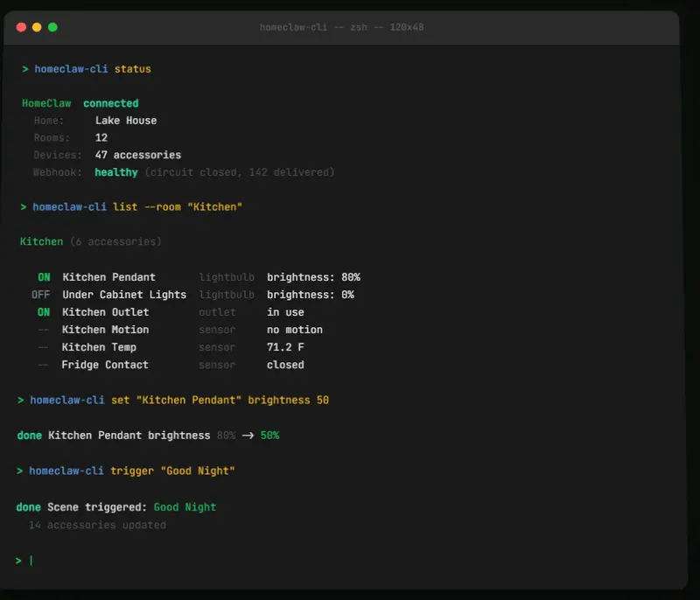This screenshot has width=700, height=600.
Task: Close the homeclaw-cli terminal window
Action: tap(21, 27)
